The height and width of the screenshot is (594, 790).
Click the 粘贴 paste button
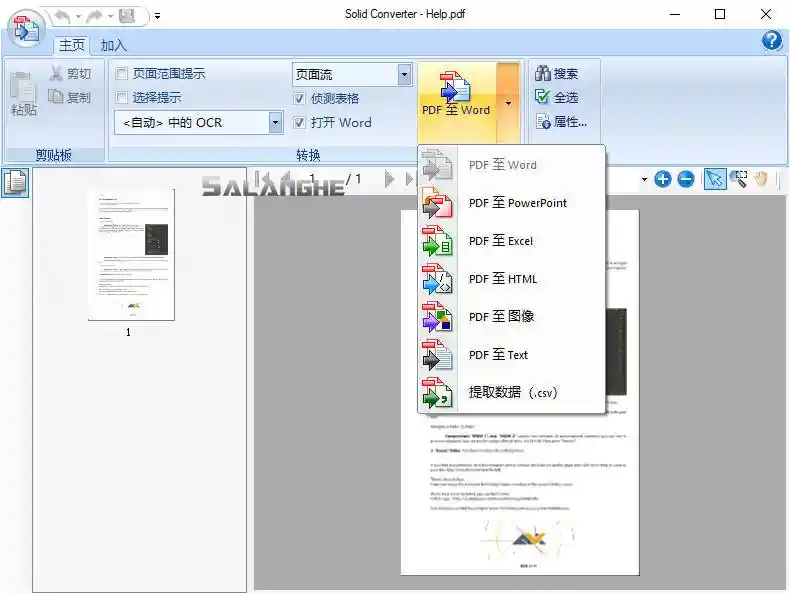click(24, 95)
